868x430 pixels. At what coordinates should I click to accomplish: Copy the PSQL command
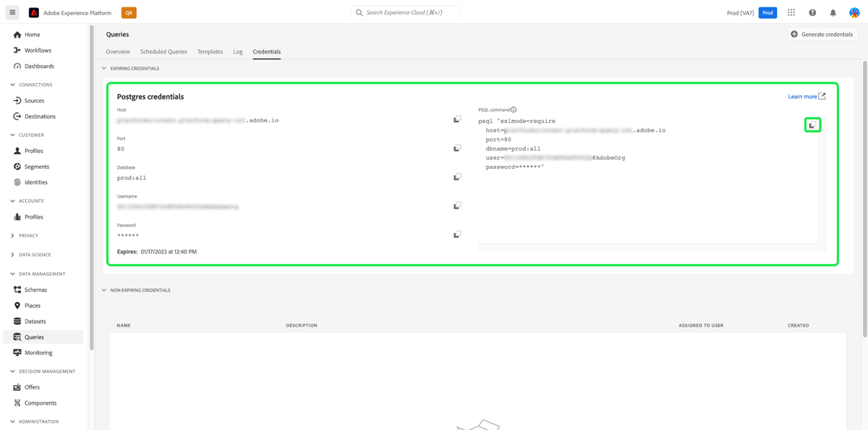tap(813, 124)
